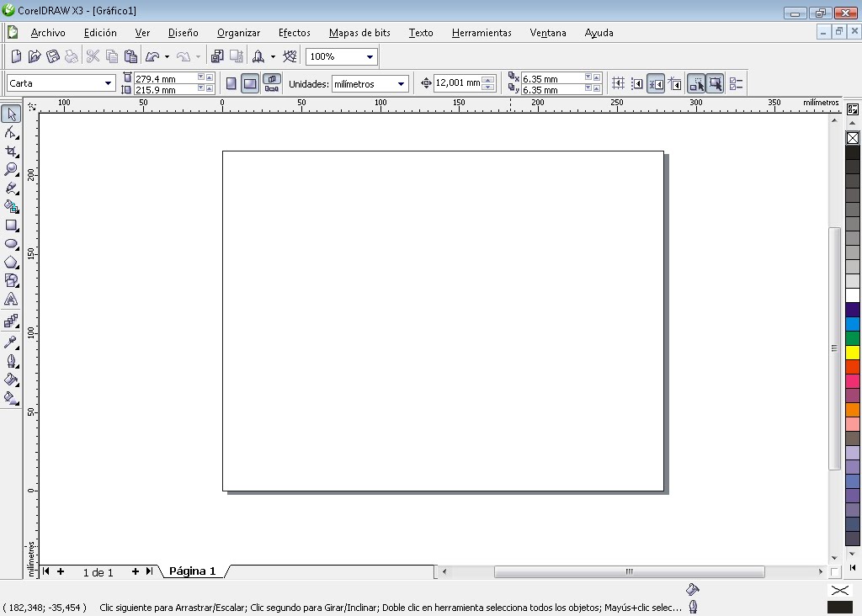Open the Unidades units dropdown
Screen dimensions: 862x616
point(400,83)
